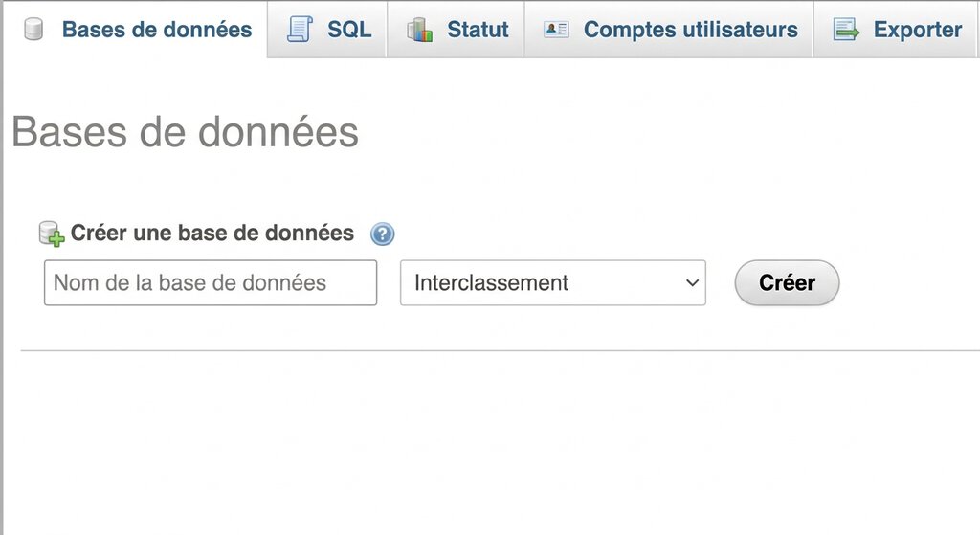Open the blue question mark help icon
Screen dimensions: 980x535
pos(382,234)
